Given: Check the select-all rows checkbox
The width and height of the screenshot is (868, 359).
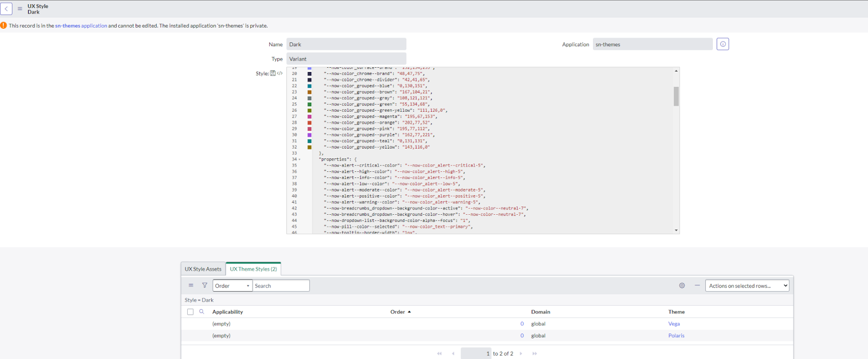Looking at the screenshot, I should point(190,312).
